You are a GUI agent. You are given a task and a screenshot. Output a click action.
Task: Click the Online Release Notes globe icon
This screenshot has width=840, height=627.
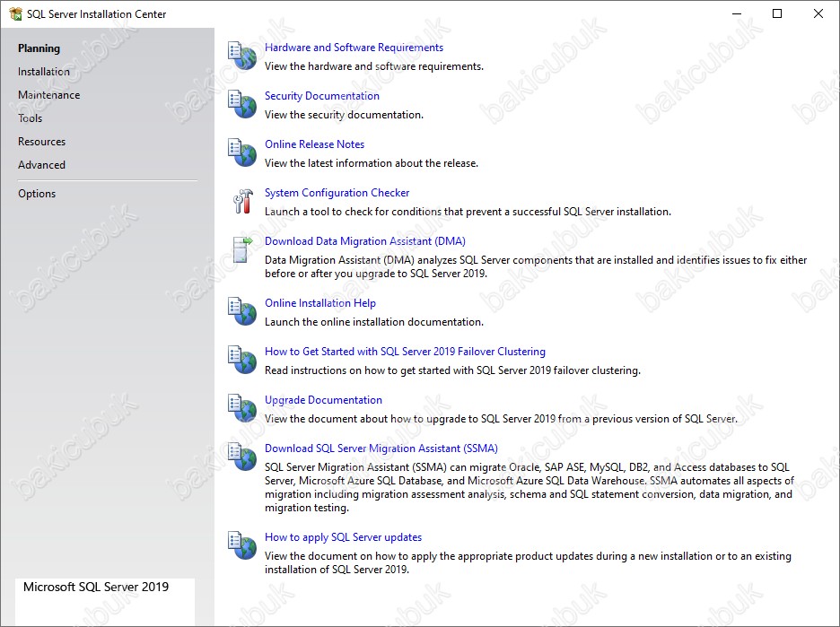pos(242,152)
